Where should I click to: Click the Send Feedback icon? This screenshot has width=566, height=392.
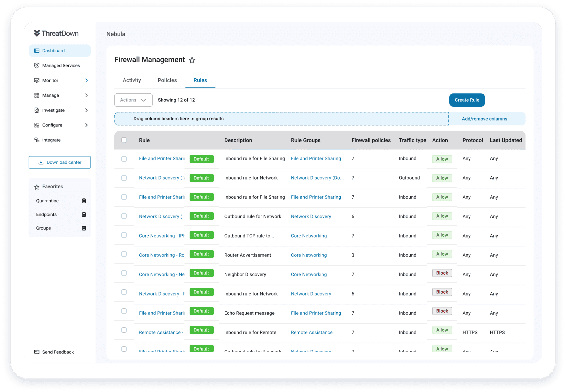(x=37, y=352)
